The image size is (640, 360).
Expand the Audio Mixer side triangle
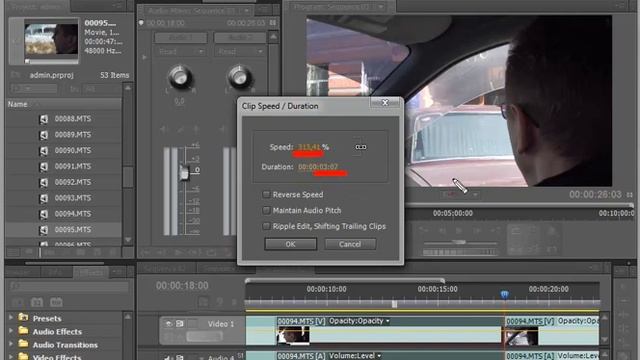tap(144, 58)
